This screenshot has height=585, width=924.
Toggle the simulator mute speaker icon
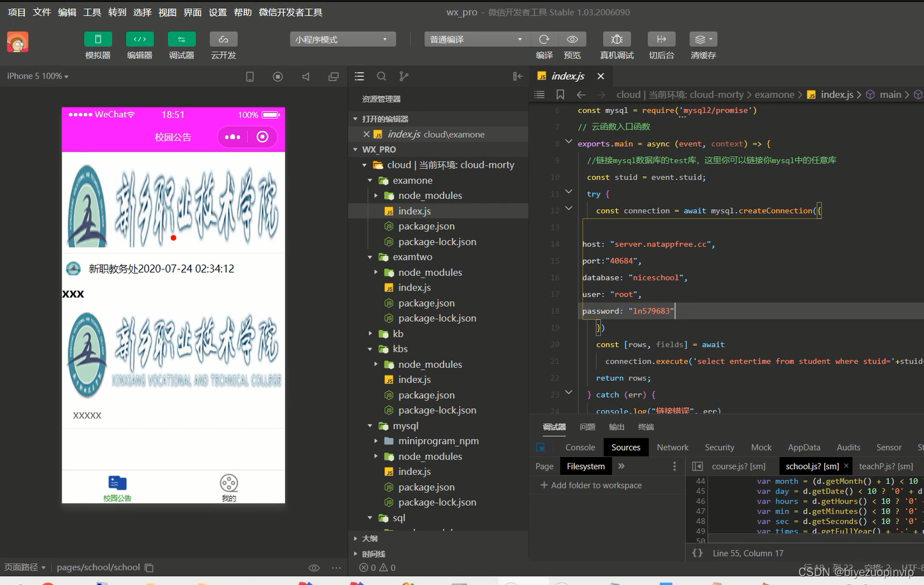306,77
